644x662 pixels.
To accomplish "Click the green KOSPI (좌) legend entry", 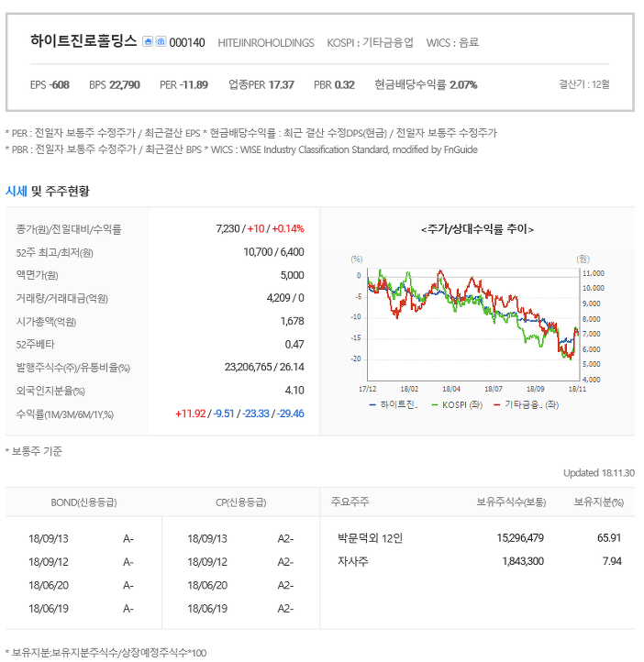I will (457, 404).
